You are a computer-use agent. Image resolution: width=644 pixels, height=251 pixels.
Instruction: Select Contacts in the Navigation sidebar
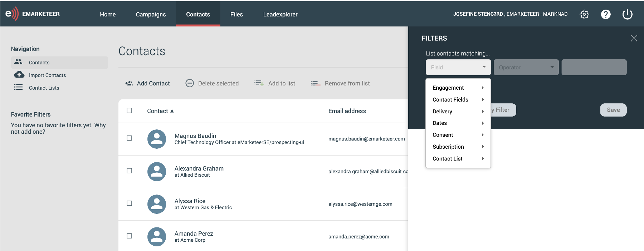coord(59,63)
